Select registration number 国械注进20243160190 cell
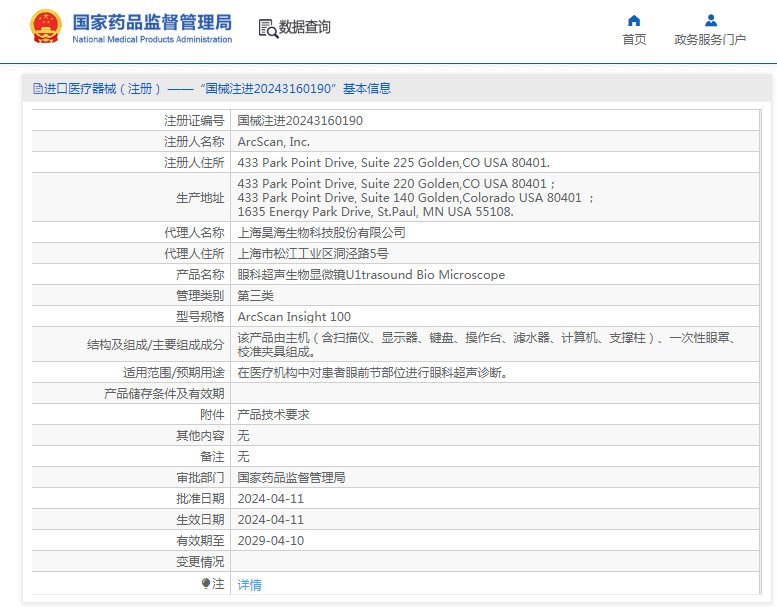The width and height of the screenshot is (777, 607). point(300,120)
